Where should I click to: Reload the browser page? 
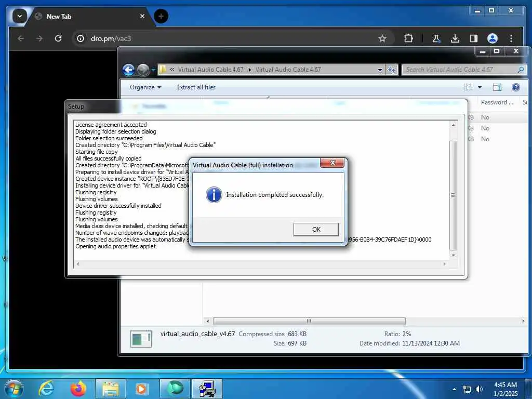tap(58, 38)
